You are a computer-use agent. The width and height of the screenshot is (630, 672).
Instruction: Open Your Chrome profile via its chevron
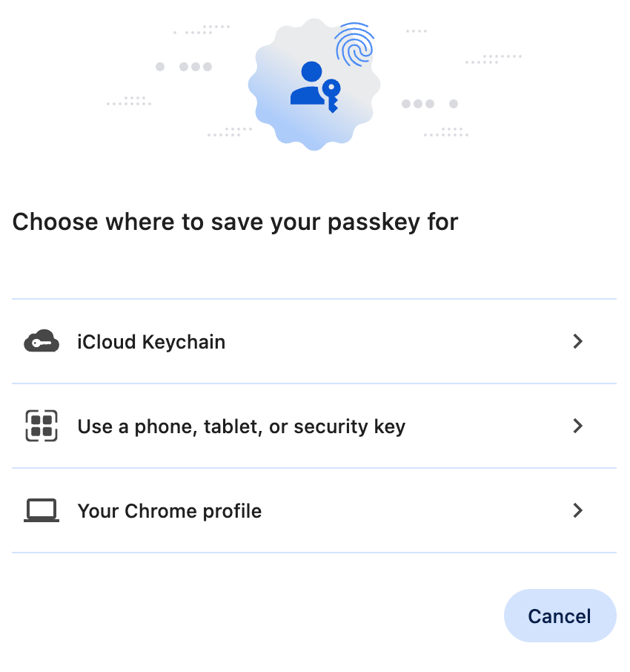point(577,510)
